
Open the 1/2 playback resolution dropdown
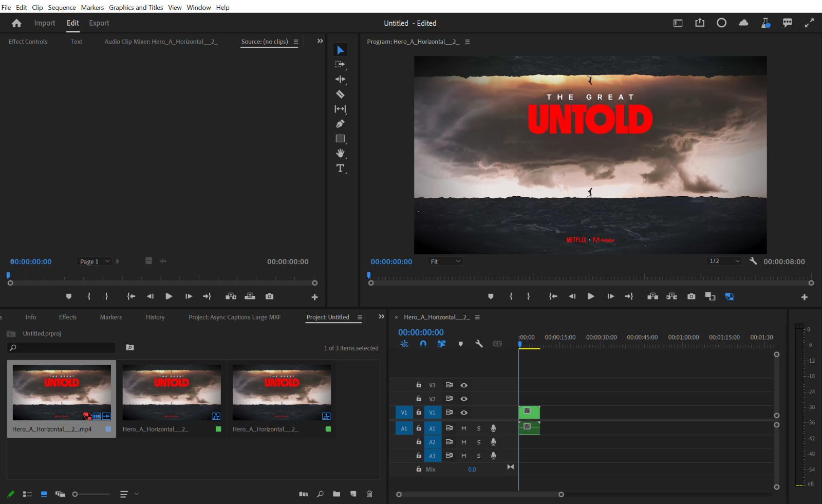tap(724, 261)
